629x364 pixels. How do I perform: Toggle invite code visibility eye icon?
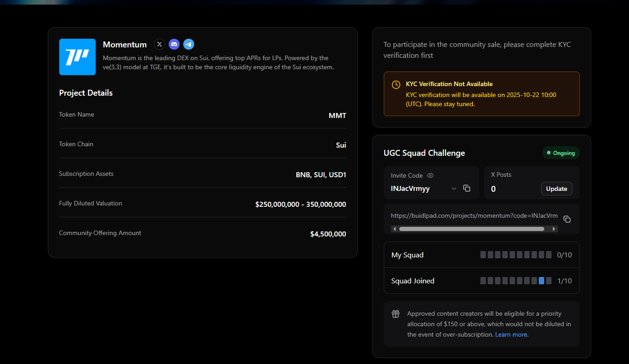coord(430,175)
